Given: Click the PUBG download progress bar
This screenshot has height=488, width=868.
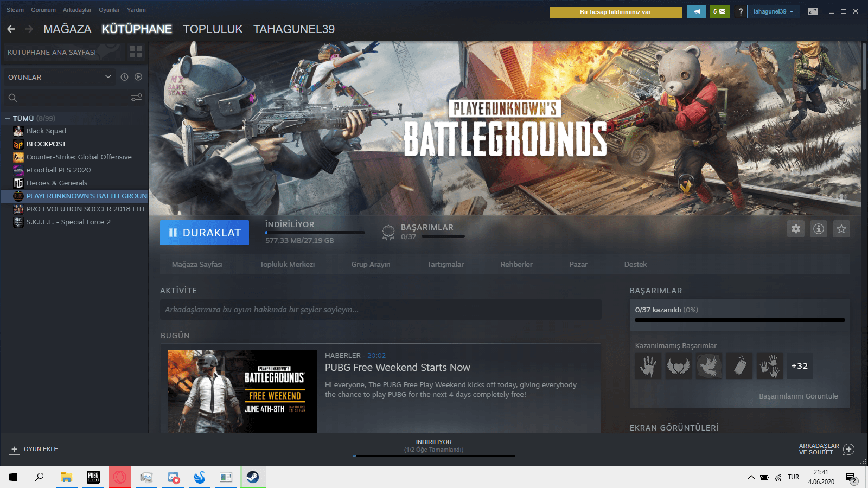Looking at the screenshot, I should (315, 233).
